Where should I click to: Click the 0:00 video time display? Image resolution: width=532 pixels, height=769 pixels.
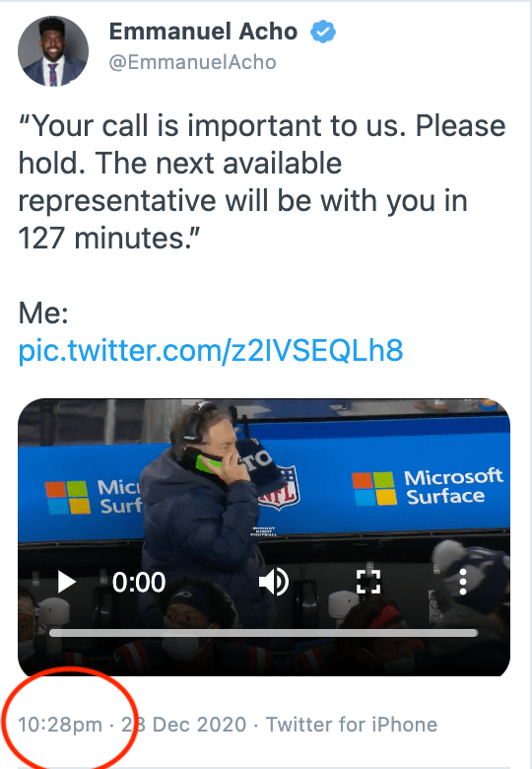point(139,582)
